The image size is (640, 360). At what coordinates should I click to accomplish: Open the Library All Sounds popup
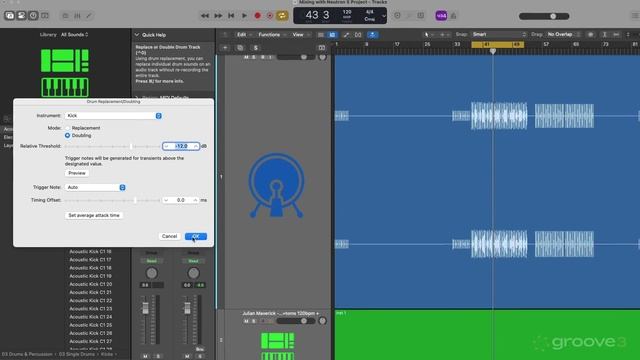[x=74, y=35]
